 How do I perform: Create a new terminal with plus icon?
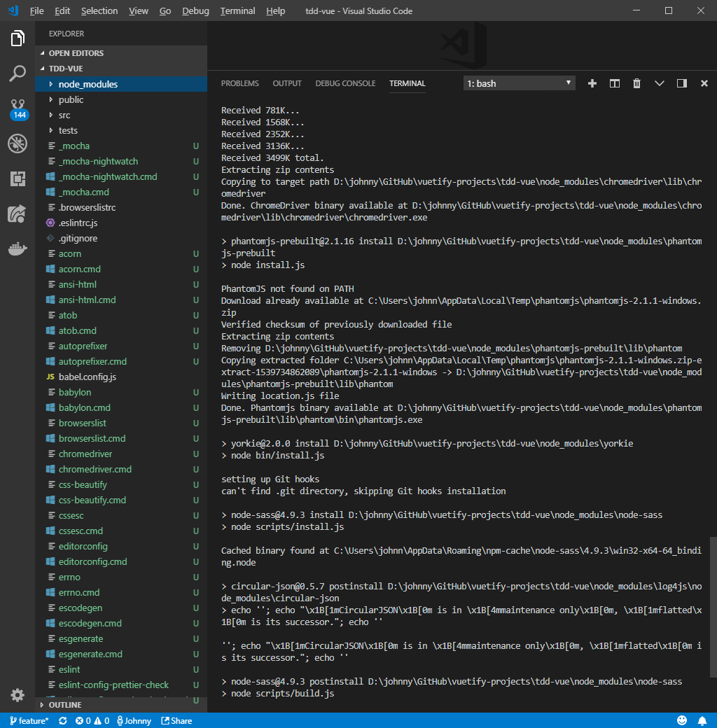point(592,83)
